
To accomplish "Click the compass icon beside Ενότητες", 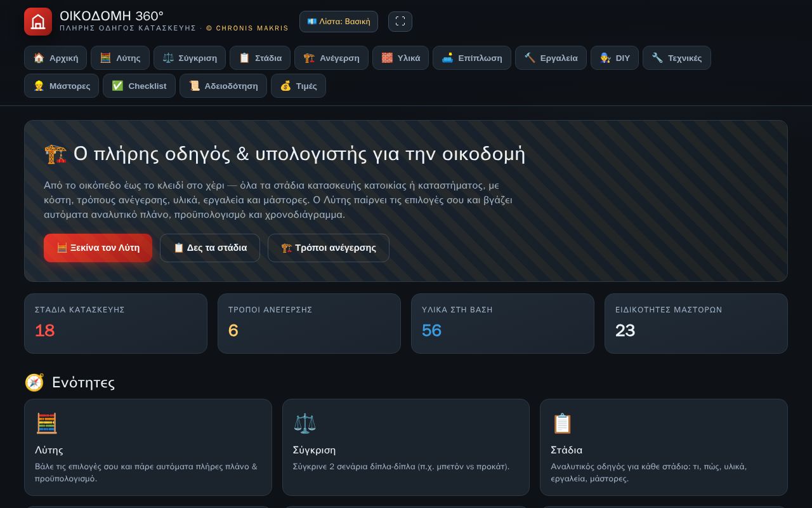I will [x=34, y=382].
